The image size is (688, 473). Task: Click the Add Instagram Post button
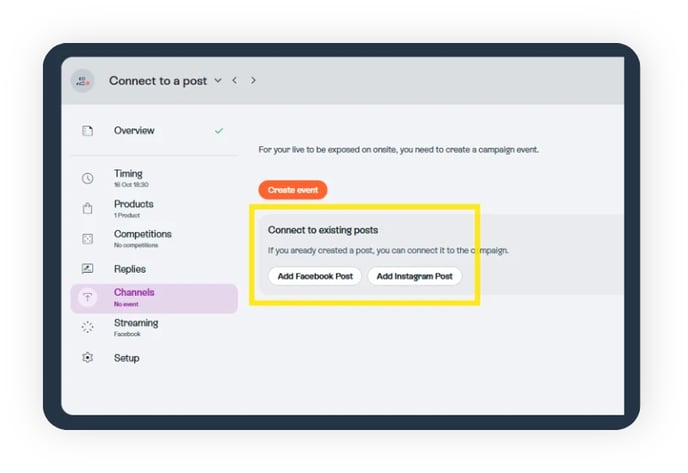click(415, 276)
